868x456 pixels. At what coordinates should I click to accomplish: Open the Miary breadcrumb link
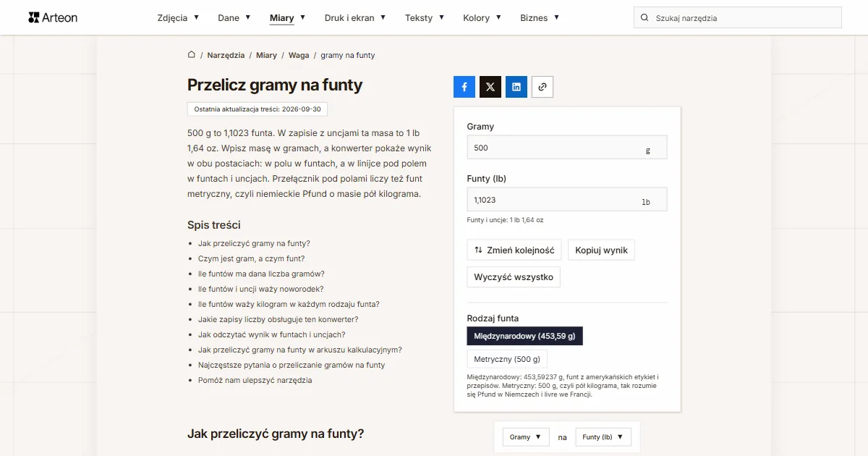point(266,55)
